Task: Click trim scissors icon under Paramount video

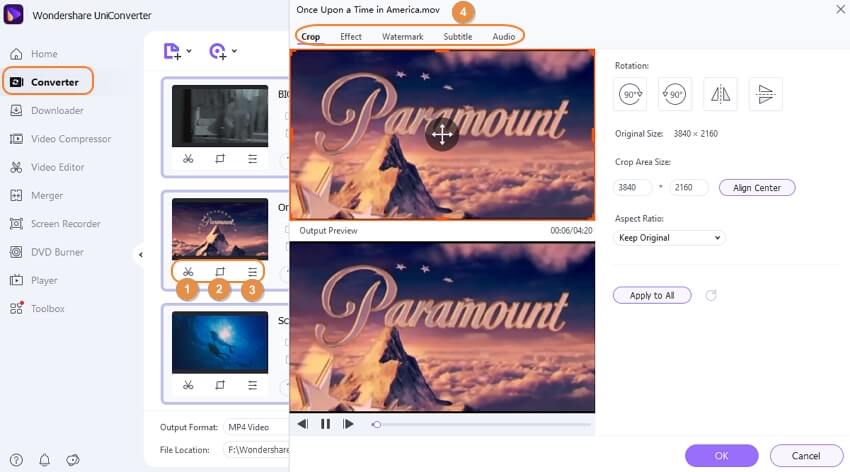Action: tap(188, 271)
